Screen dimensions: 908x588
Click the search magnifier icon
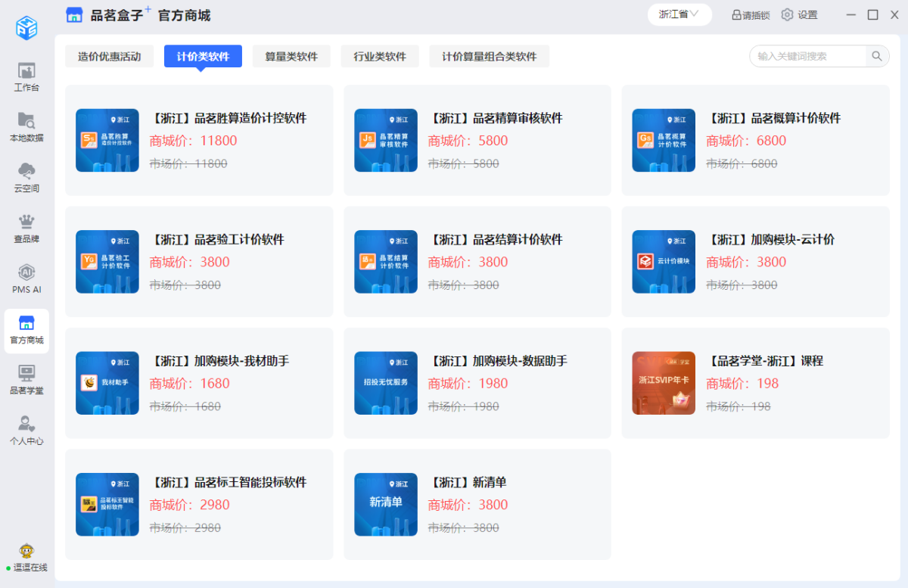[x=877, y=56]
